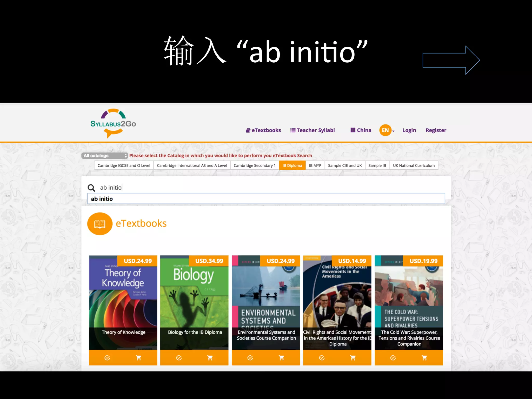Click the search magnifier icon
This screenshot has width=532, height=399.
pos(91,188)
